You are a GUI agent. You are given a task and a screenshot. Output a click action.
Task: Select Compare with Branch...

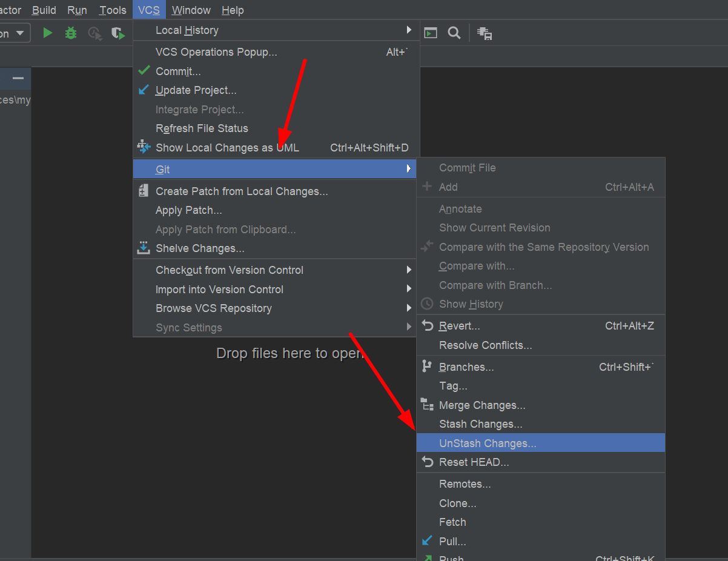point(541,285)
